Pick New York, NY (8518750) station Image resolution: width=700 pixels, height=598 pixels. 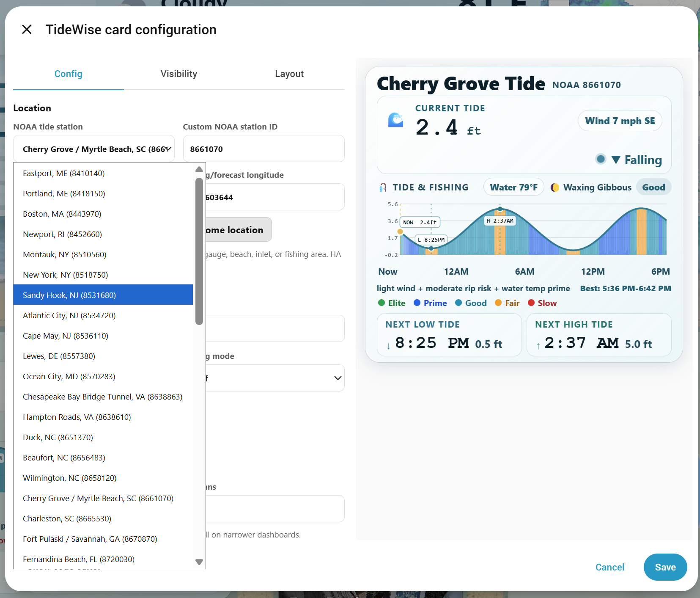(x=103, y=275)
